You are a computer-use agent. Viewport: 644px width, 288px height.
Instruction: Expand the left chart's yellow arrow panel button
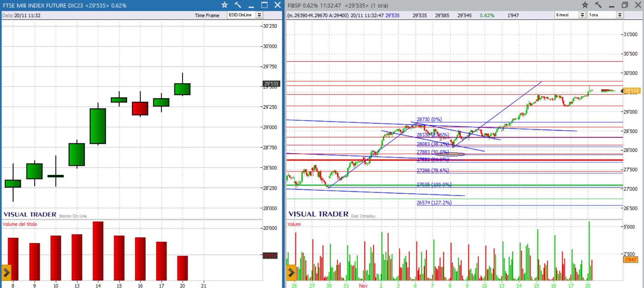(6, 272)
